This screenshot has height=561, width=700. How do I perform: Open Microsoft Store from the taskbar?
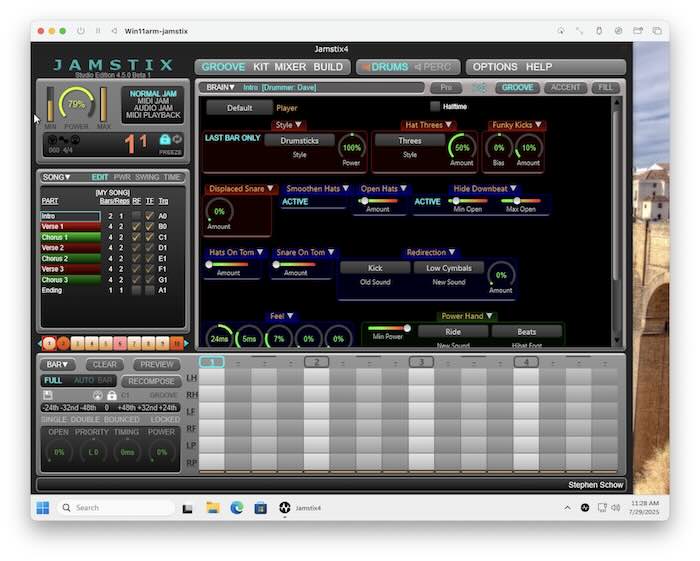click(260, 508)
